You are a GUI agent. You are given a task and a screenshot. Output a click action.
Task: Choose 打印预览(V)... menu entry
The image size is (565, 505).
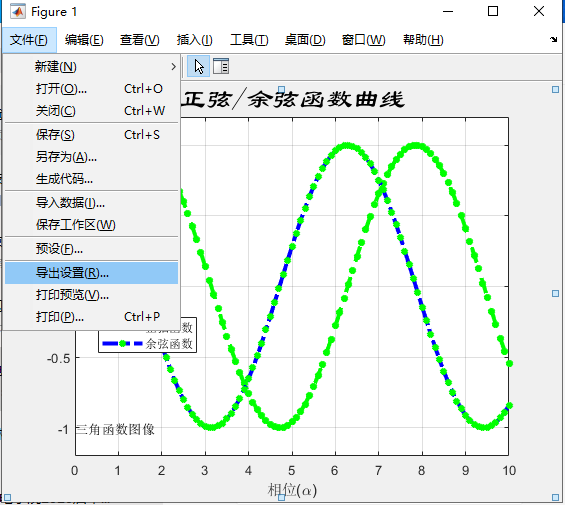pos(92,295)
